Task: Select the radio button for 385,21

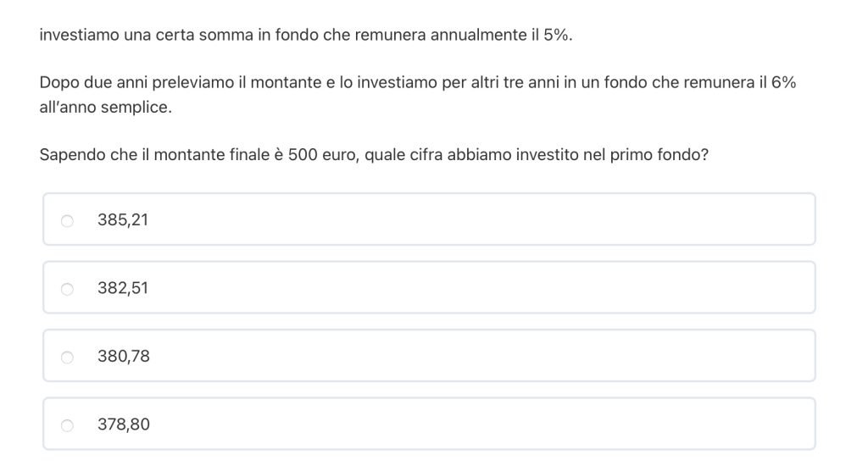Action: pos(67,220)
